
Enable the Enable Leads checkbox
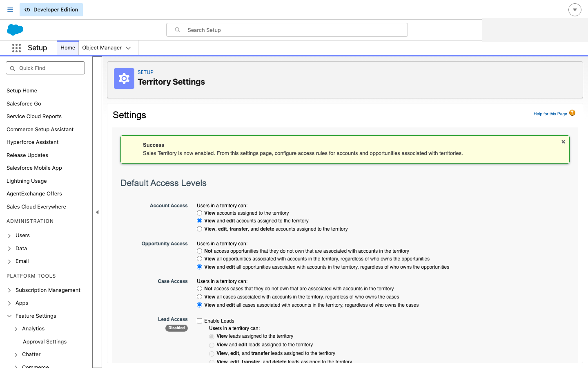tap(200, 321)
